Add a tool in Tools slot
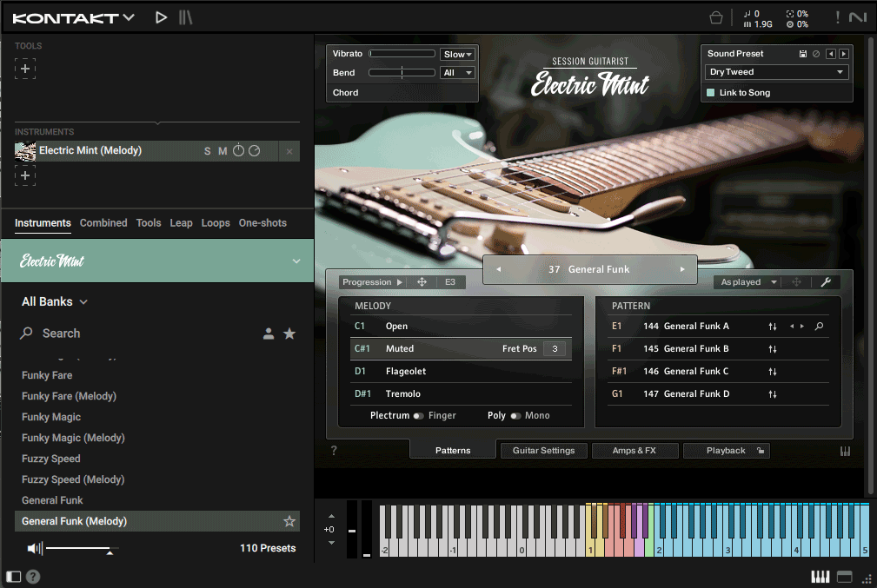This screenshot has height=588, width=877. coord(25,69)
